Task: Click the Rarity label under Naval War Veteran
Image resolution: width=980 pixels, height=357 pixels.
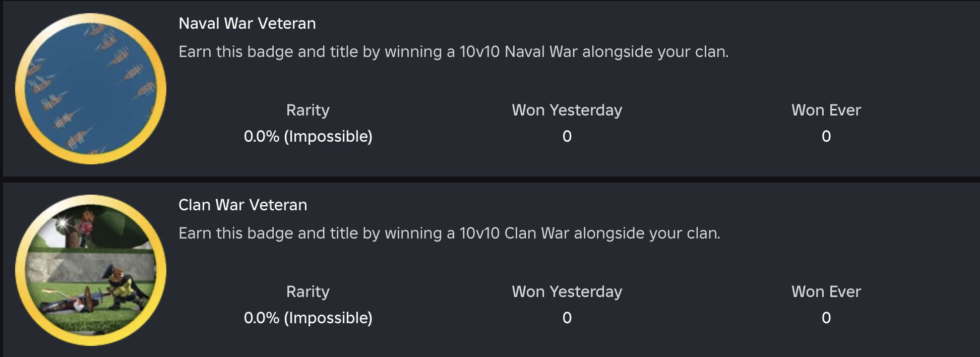Action: (308, 110)
